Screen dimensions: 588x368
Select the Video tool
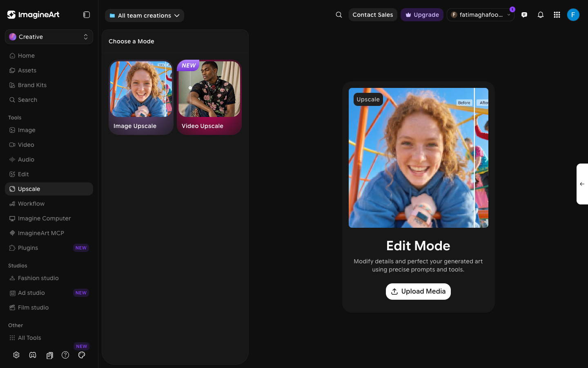pos(49,145)
